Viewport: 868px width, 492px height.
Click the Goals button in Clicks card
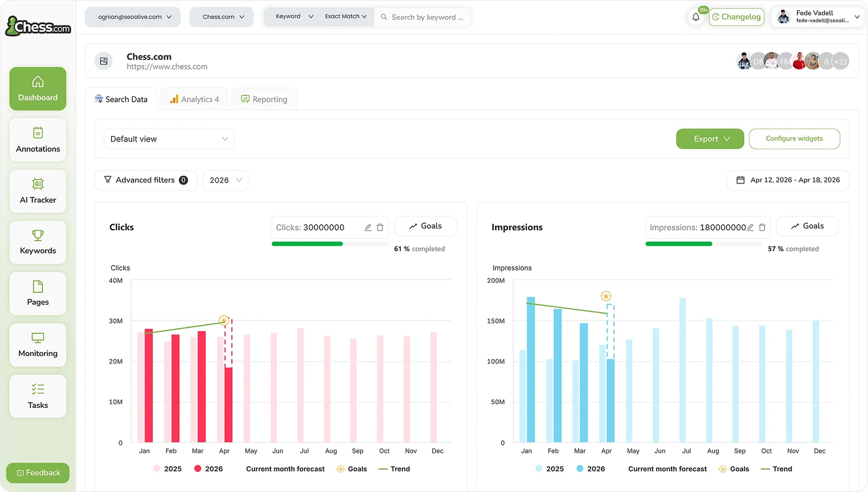[425, 226]
